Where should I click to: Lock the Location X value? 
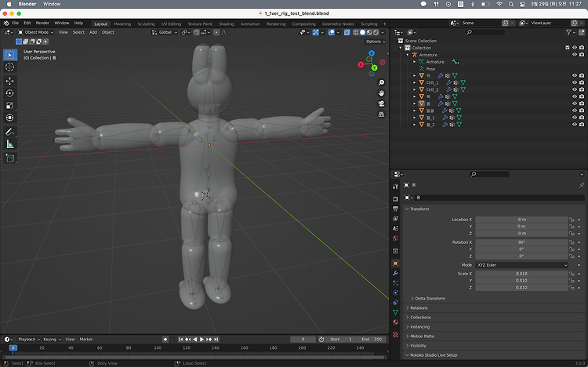pos(572,220)
